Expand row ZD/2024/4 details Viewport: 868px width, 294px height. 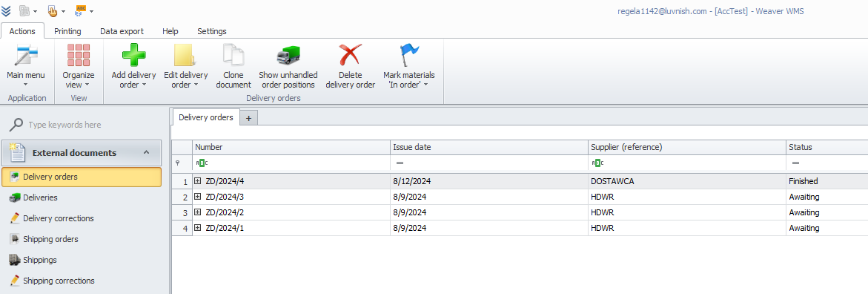click(x=198, y=181)
